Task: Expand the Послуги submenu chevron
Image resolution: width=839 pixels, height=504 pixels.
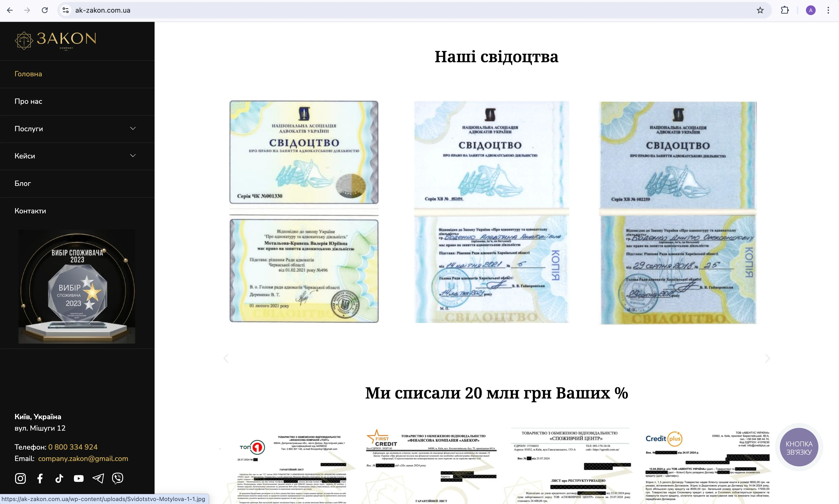Action: tap(133, 128)
